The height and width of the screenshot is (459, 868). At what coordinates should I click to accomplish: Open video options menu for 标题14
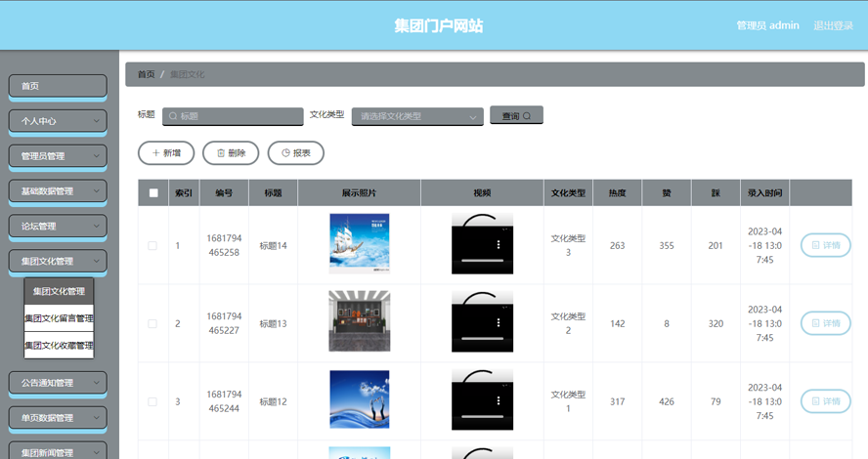pyautogui.click(x=499, y=244)
